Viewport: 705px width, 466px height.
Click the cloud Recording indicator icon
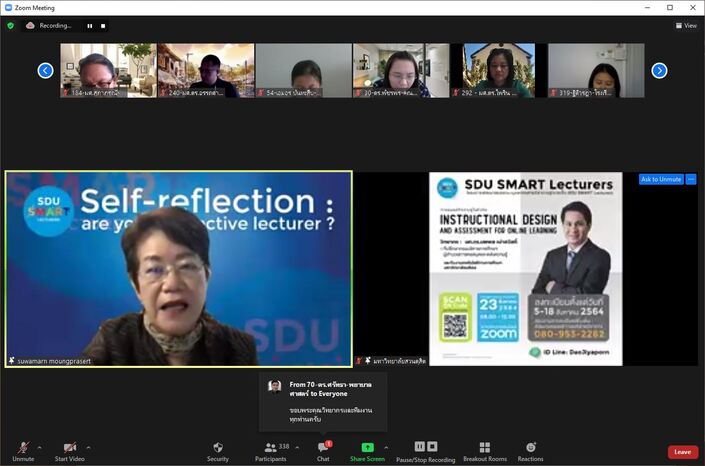pos(30,26)
